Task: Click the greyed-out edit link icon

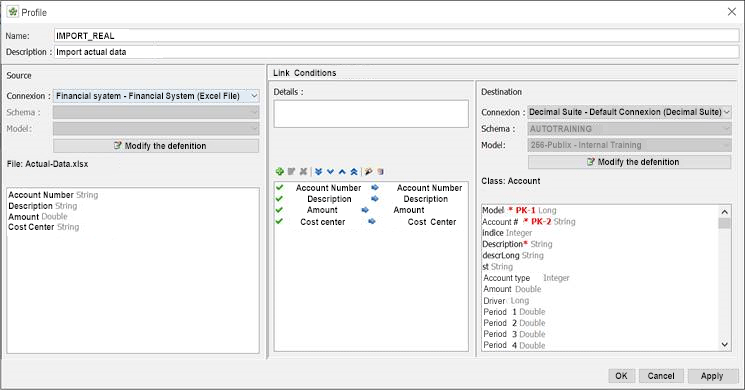Action: tap(291, 171)
